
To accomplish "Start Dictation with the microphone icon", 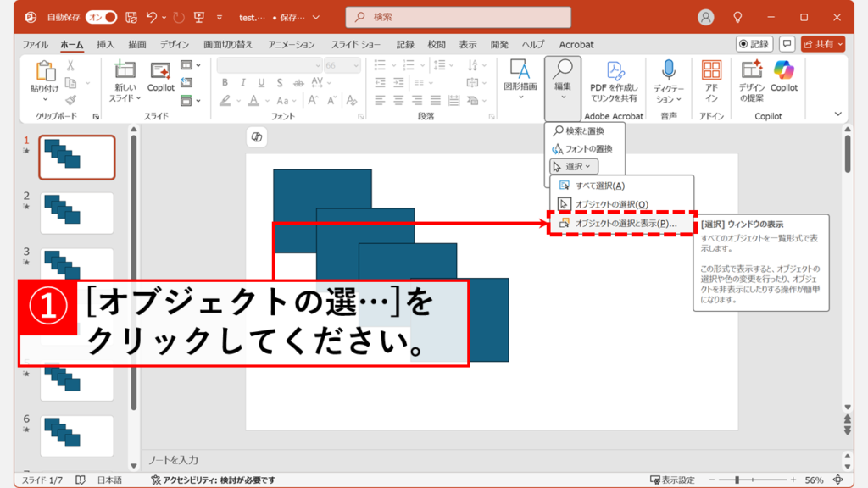I will pos(669,70).
